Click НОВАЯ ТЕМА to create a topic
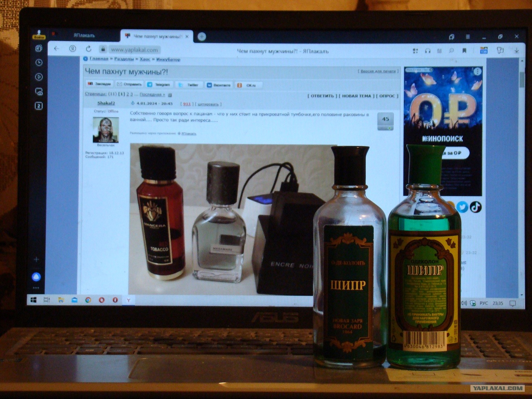532x399 pixels. pos(357,96)
